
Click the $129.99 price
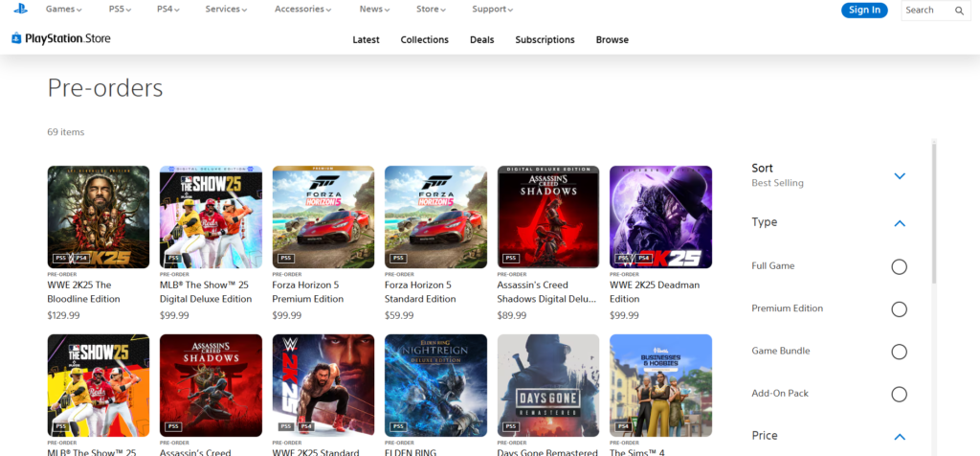coord(64,315)
